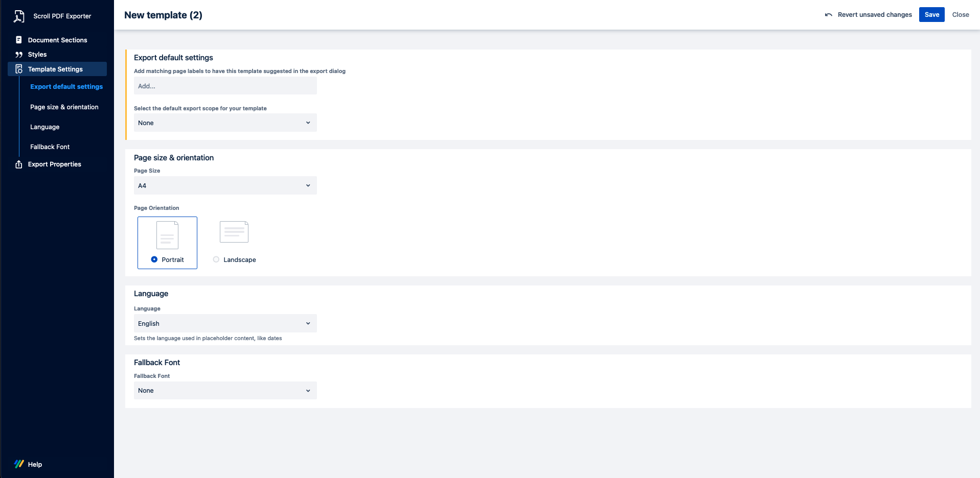The image size is (980, 478).
Task: Click the landscape page thumbnail icon
Action: tap(234, 232)
